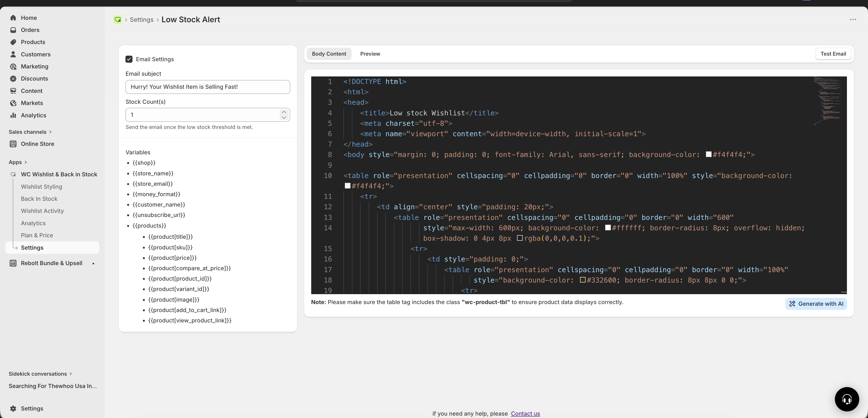Open Orders via its inbox icon
868x418 pixels.
pyautogui.click(x=13, y=30)
